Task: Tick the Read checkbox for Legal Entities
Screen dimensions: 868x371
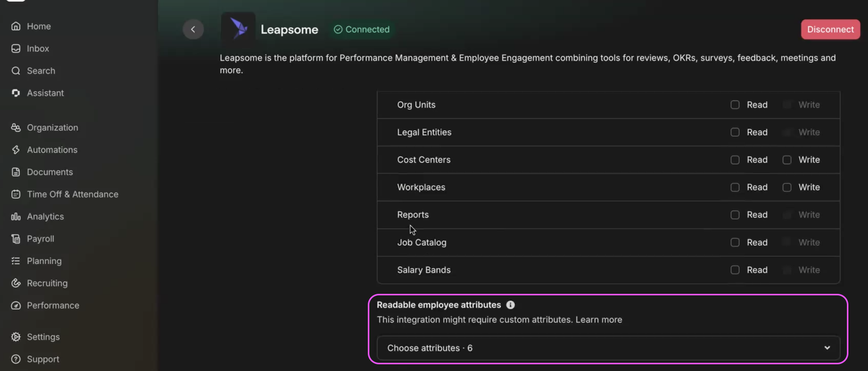Action: [x=735, y=132]
